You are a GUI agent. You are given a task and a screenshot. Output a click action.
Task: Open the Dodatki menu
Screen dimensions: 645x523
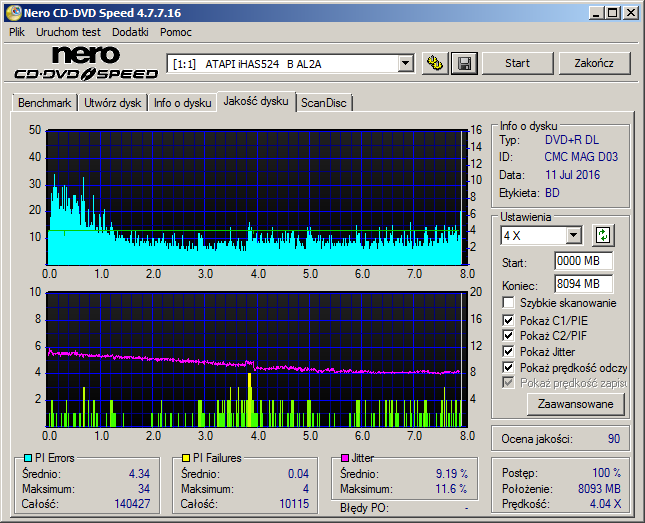tap(130, 32)
